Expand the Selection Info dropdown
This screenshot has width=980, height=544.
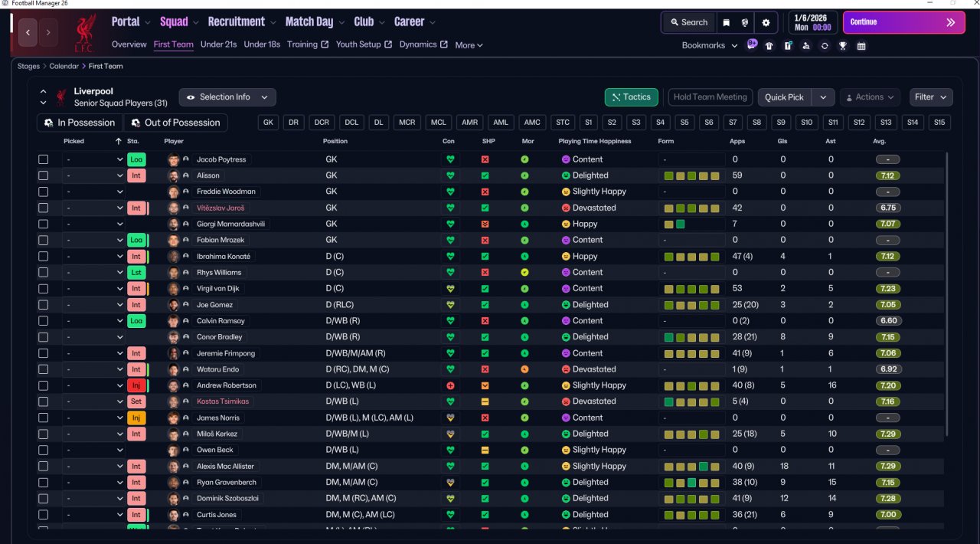pyautogui.click(x=227, y=97)
